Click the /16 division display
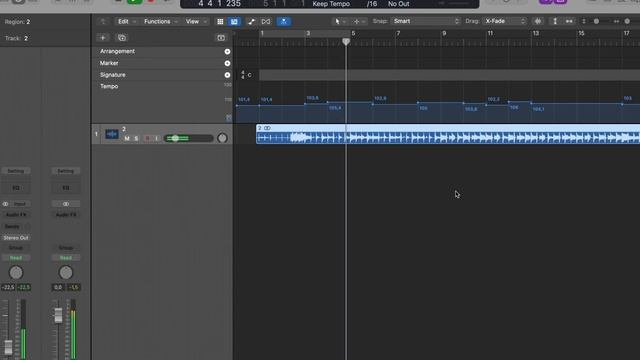 [x=372, y=4]
